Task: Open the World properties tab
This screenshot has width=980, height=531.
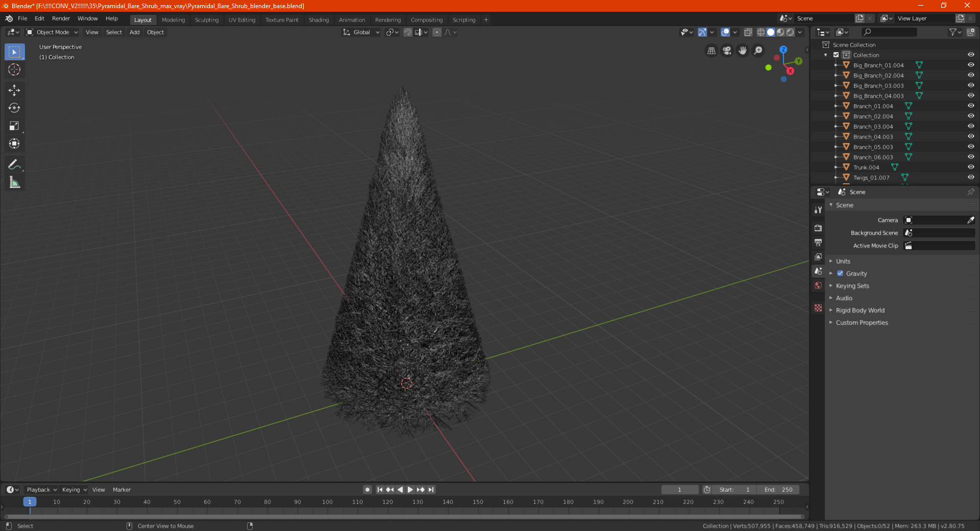Action: tap(818, 285)
